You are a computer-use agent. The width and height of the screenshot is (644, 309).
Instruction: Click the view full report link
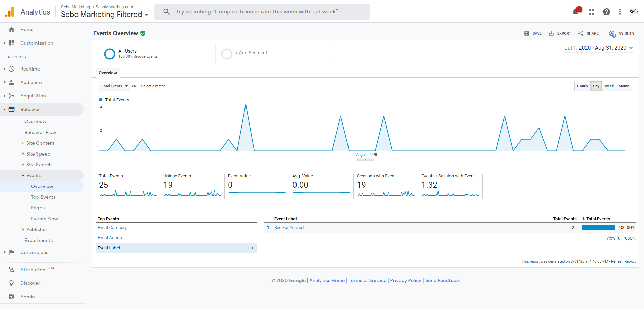[621, 238]
